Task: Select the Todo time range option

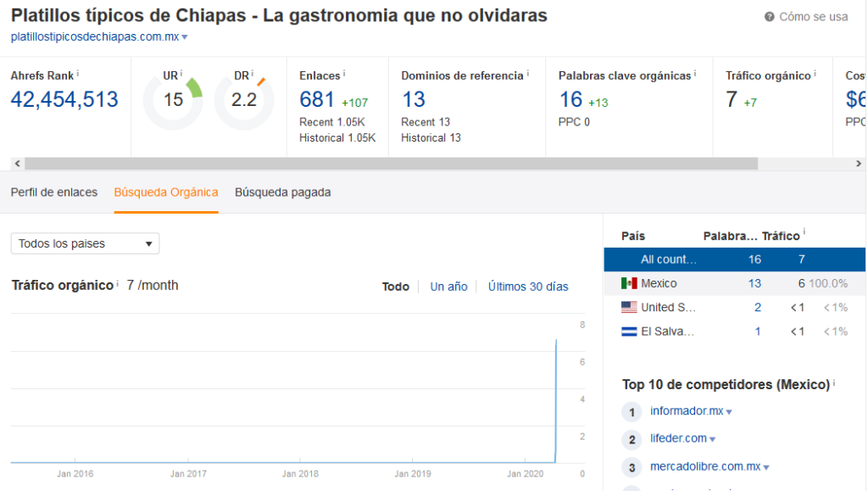Action: click(396, 287)
